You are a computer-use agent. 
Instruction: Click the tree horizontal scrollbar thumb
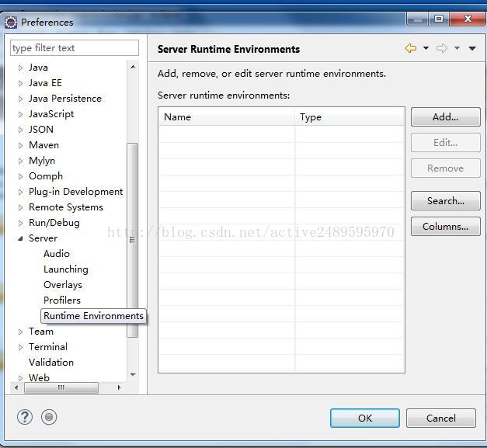[x=61, y=387]
